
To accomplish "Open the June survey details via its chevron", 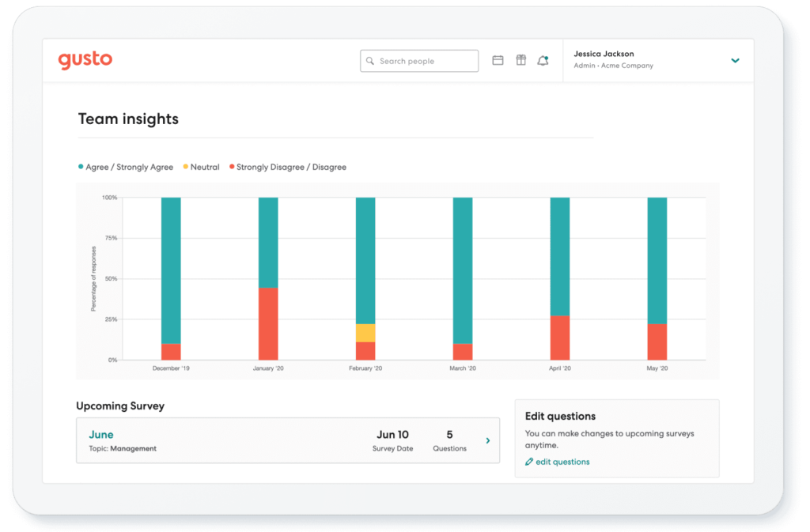I will click(488, 440).
